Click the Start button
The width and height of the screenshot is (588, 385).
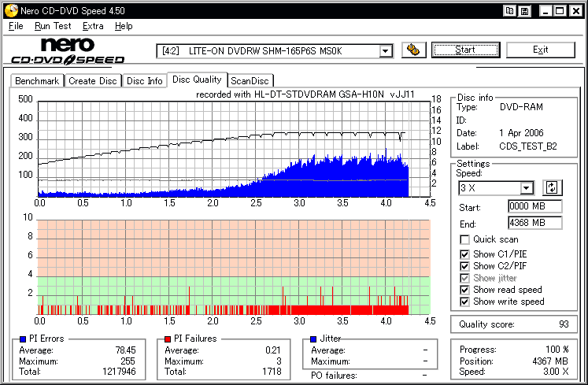[465, 50]
